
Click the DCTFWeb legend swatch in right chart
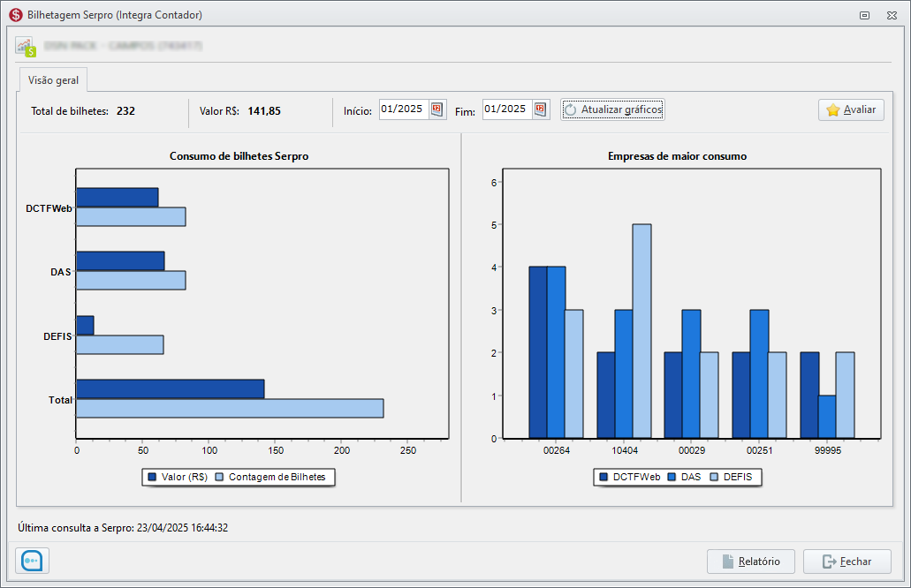(x=604, y=477)
